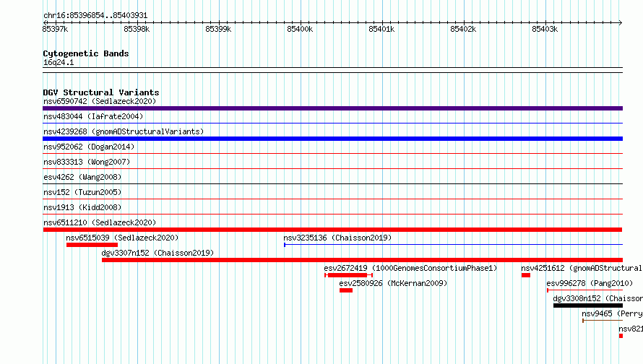Open the esv2672419 (1000GenomesConsortiumPhase1) label
The height and width of the screenshot is (364, 643).
(x=410, y=268)
